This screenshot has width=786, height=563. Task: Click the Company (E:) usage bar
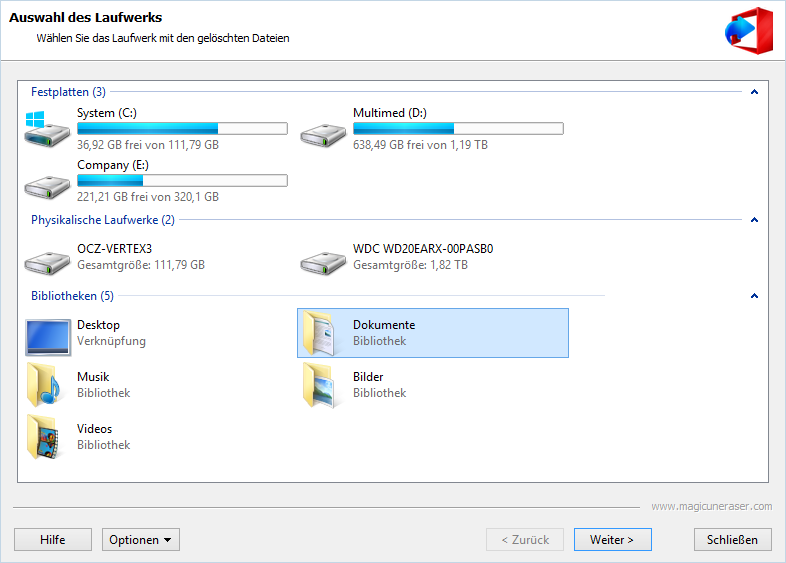tap(182, 180)
